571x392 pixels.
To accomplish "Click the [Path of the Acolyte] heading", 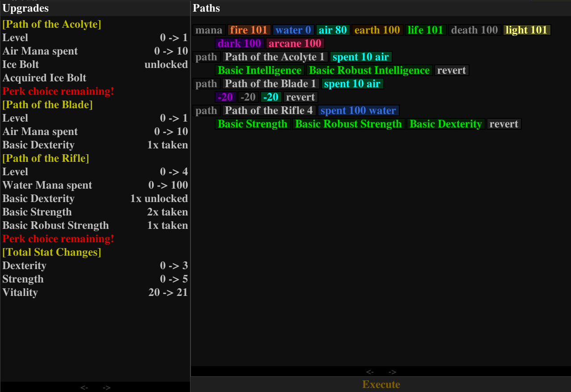I will 52,24.
